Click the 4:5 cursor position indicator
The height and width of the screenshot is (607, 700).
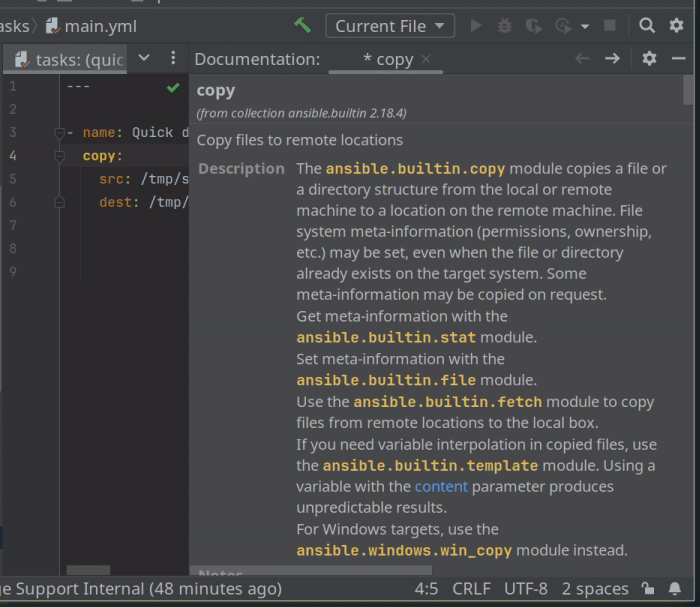click(426, 589)
